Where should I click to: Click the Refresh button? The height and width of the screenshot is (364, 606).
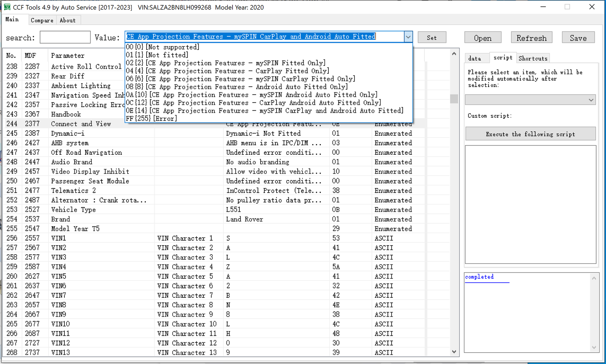(531, 38)
